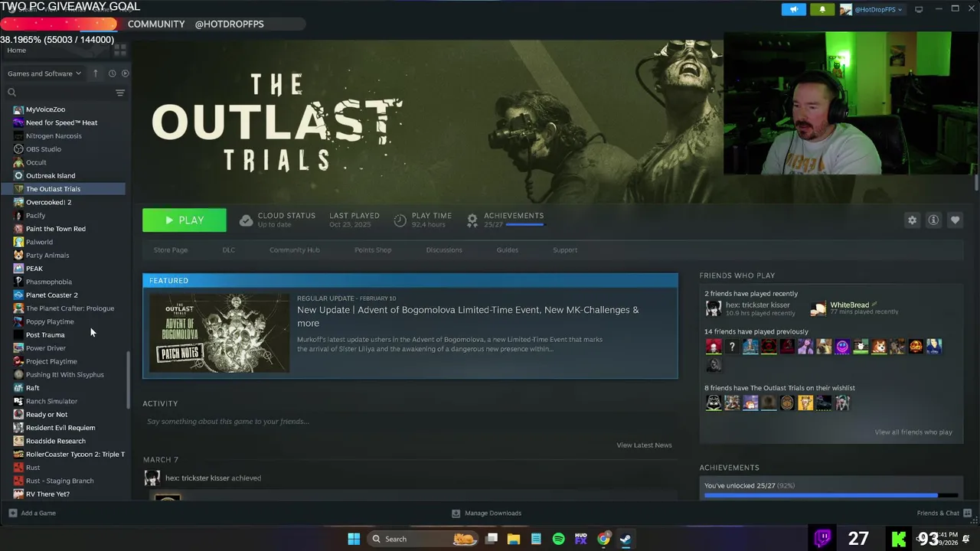
Task: Show game info icon
Action: (933, 220)
